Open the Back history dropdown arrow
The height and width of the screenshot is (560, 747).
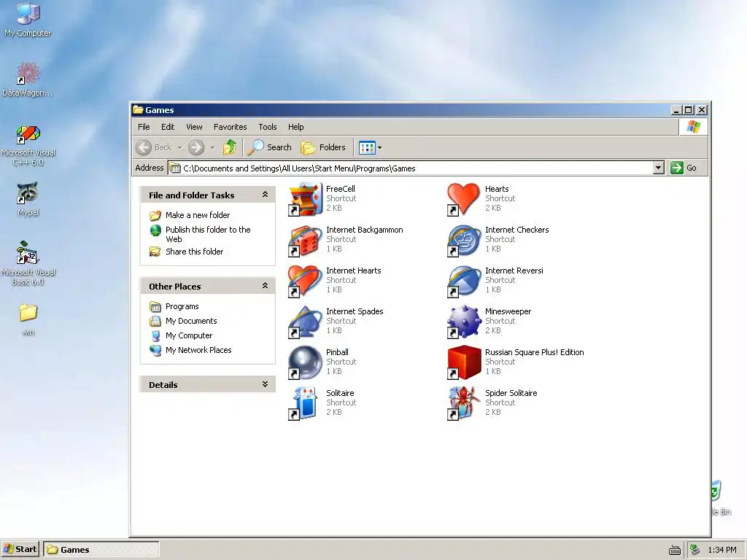point(179,148)
